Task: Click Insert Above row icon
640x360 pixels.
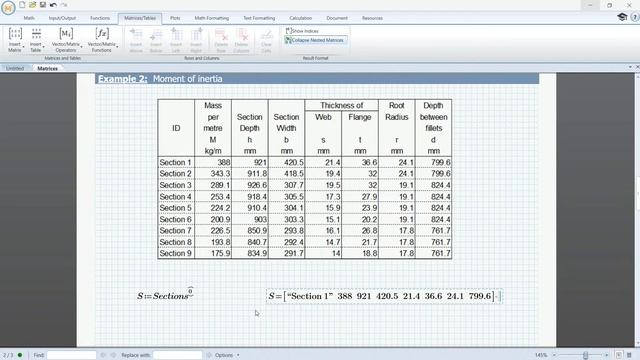Action: (136, 34)
